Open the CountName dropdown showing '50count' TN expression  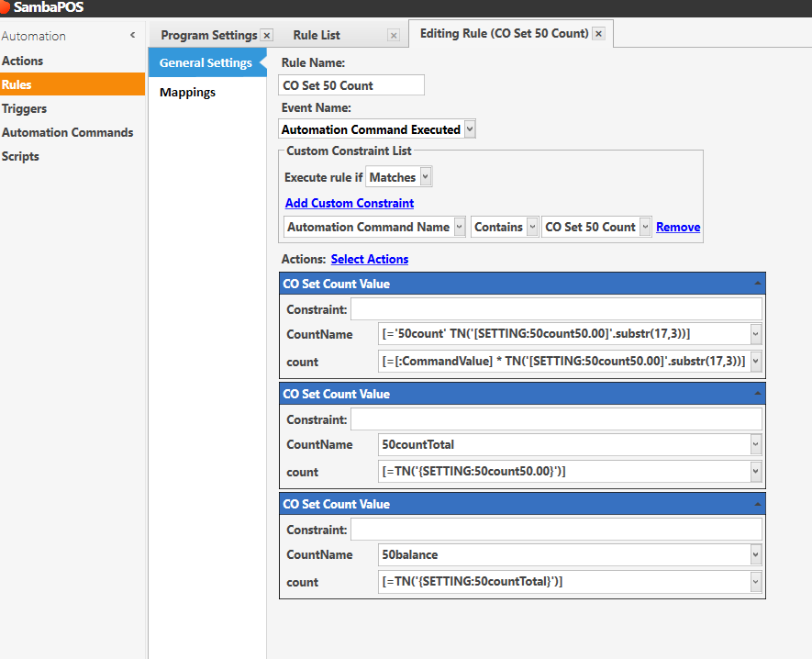755,334
